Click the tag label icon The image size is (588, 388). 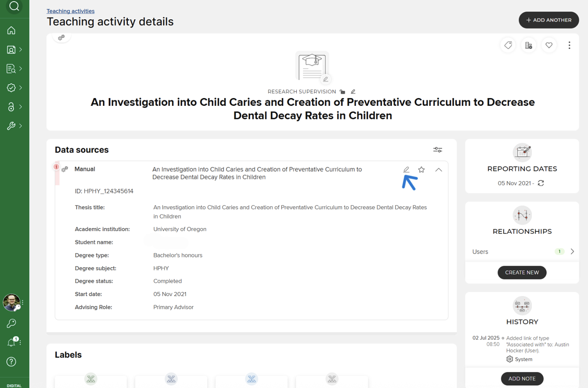(x=508, y=45)
